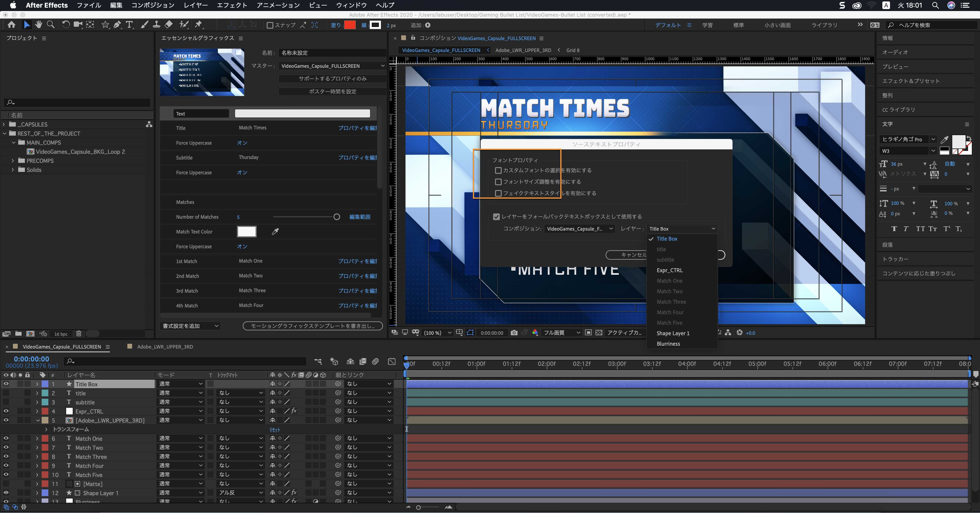Image resolution: width=980 pixels, height=514 pixels.
Task: Enable custom font selection checkbox
Action: 498,170
